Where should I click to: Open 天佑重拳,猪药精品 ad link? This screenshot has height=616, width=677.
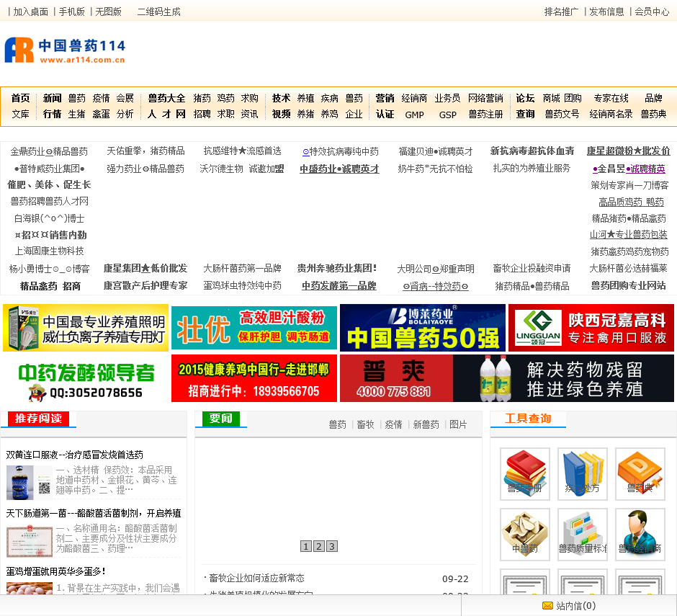pos(145,151)
